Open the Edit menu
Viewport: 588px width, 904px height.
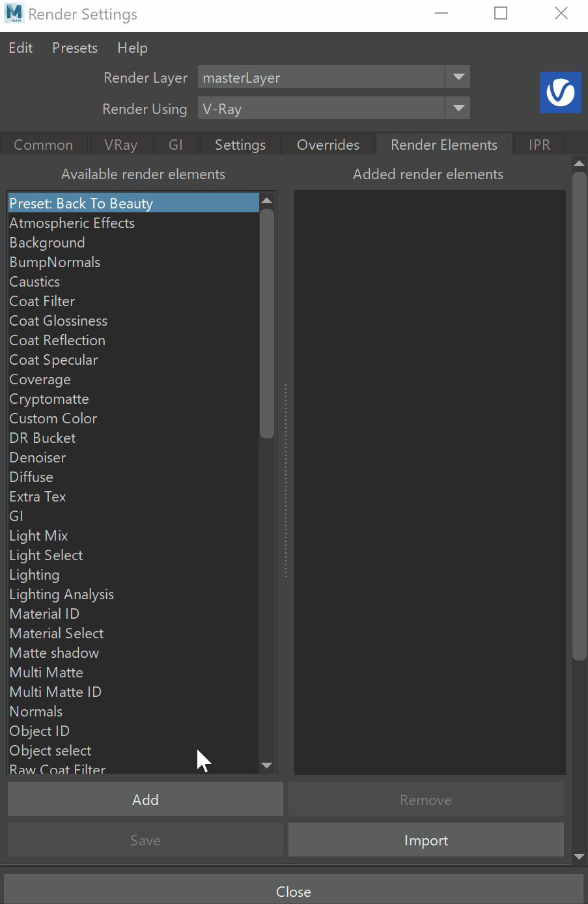coord(21,48)
